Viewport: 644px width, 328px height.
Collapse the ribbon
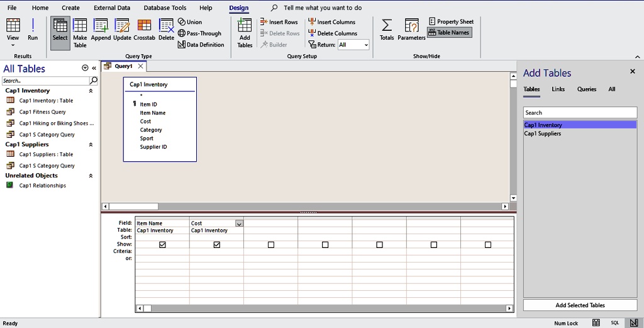tap(638, 56)
